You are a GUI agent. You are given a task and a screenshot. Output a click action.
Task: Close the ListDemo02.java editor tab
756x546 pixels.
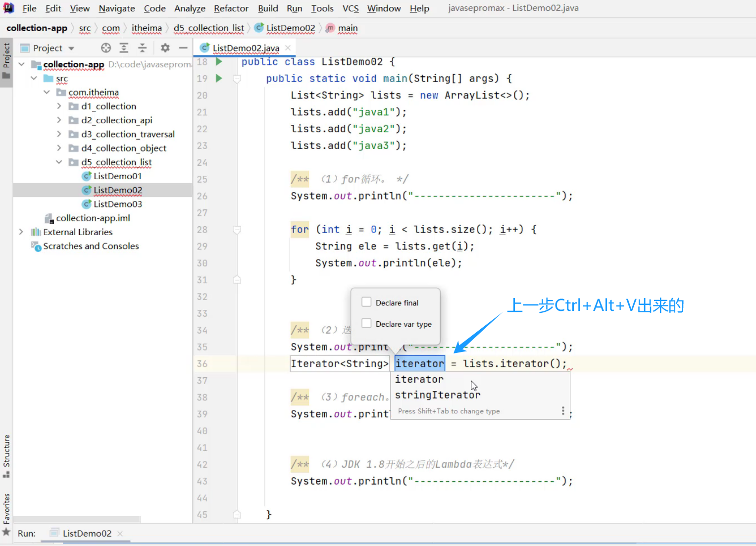[288, 48]
